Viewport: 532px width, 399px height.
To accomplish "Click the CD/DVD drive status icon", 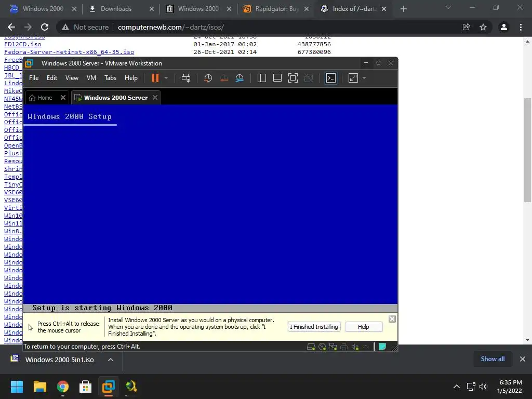I will pos(322,347).
